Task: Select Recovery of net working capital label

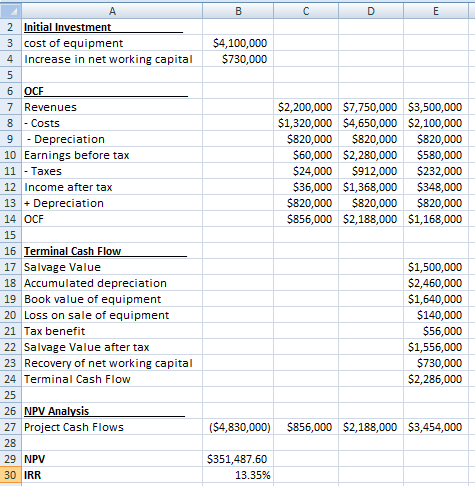Action: (108, 363)
